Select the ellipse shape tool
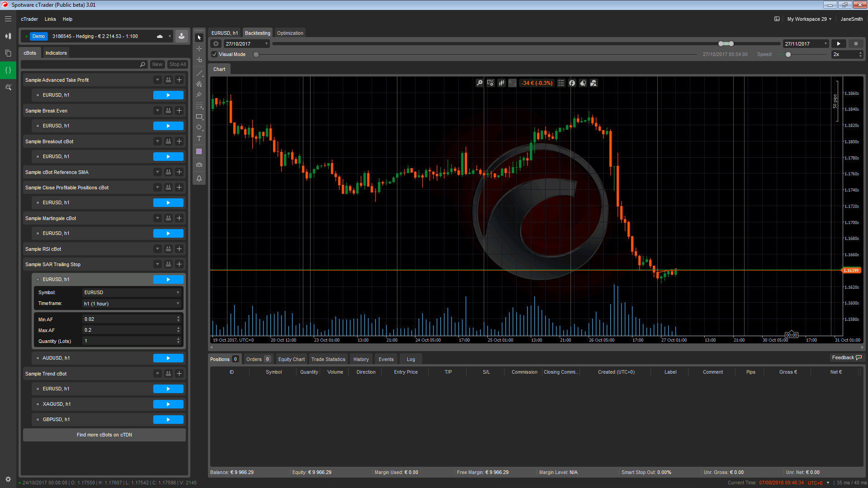Viewport: 868px width, 488px height. click(x=199, y=127)
